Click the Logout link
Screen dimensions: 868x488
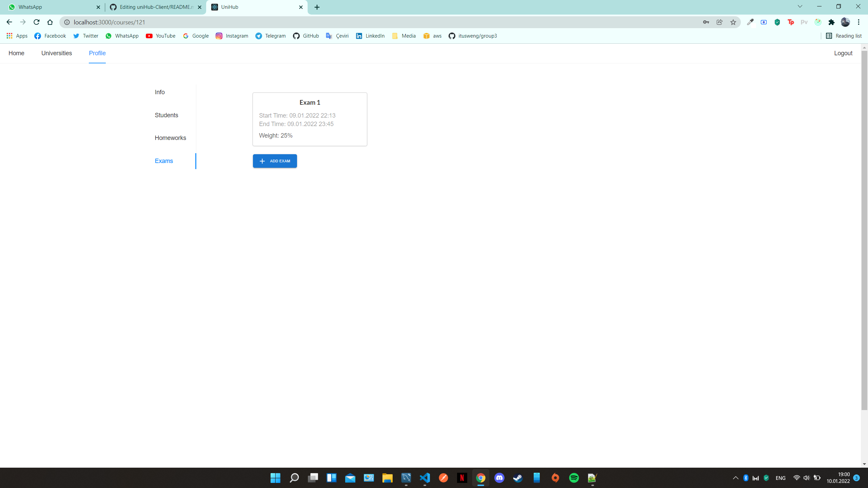click(x=843, y=53)
